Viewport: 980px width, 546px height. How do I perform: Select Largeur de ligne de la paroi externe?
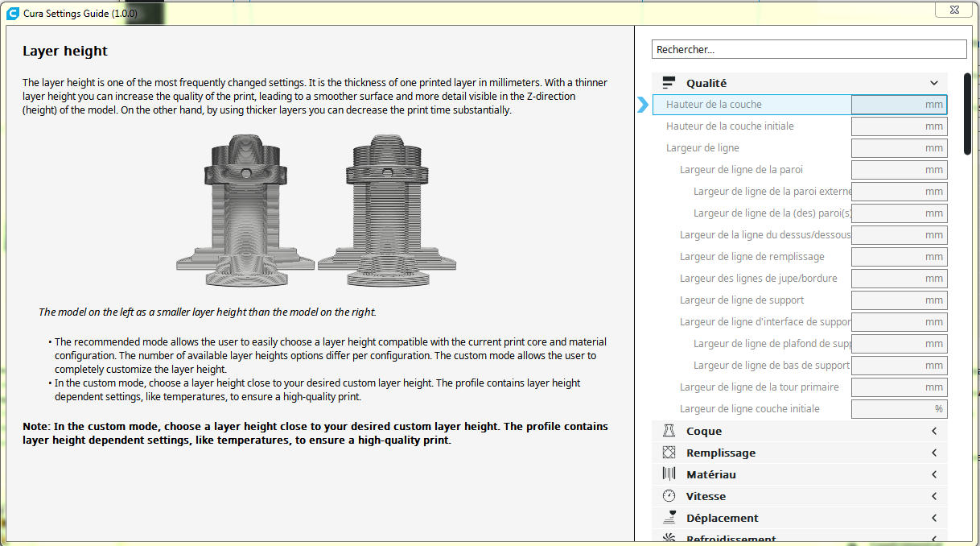[x=772, y=192]
